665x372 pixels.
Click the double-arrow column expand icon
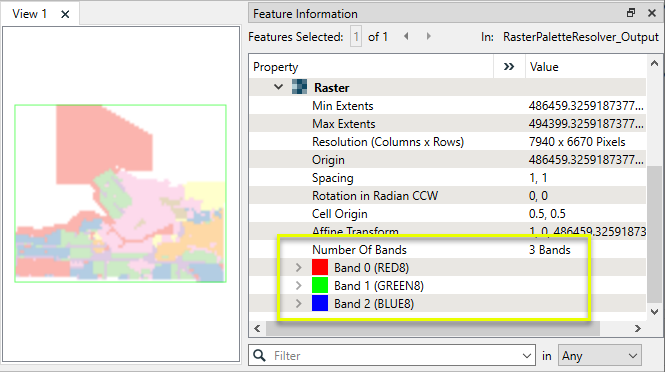(x=509, y=67)
